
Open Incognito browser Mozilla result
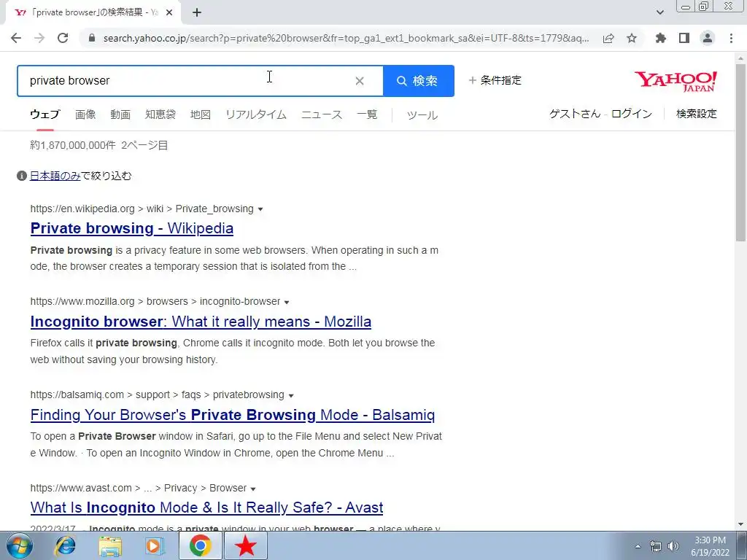pos(201,322)
